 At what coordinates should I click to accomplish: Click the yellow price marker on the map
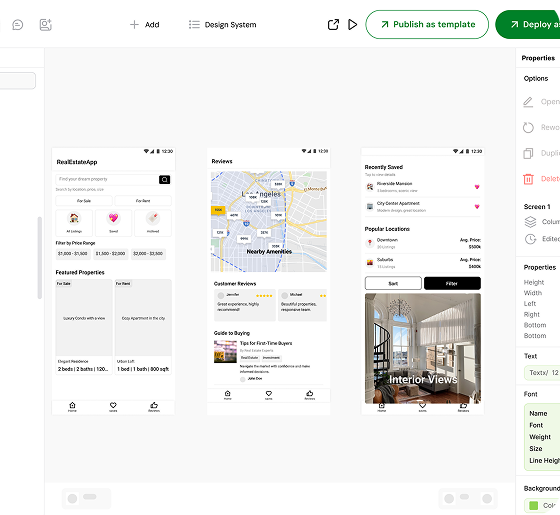(x=218, y=210)
